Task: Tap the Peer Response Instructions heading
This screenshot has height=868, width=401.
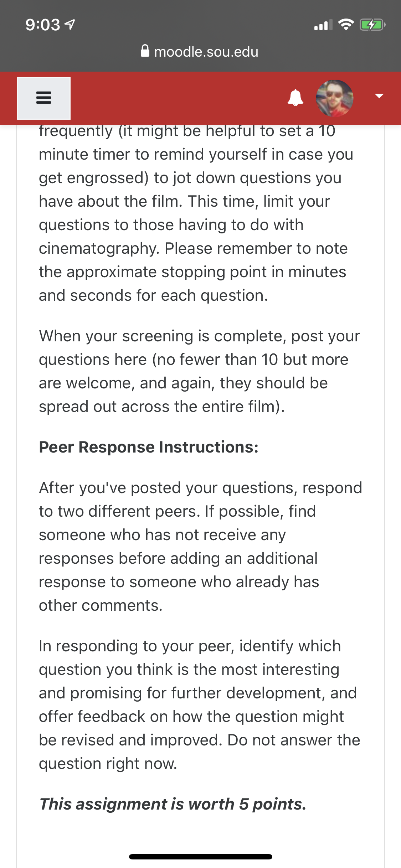Action: (149, 447)
